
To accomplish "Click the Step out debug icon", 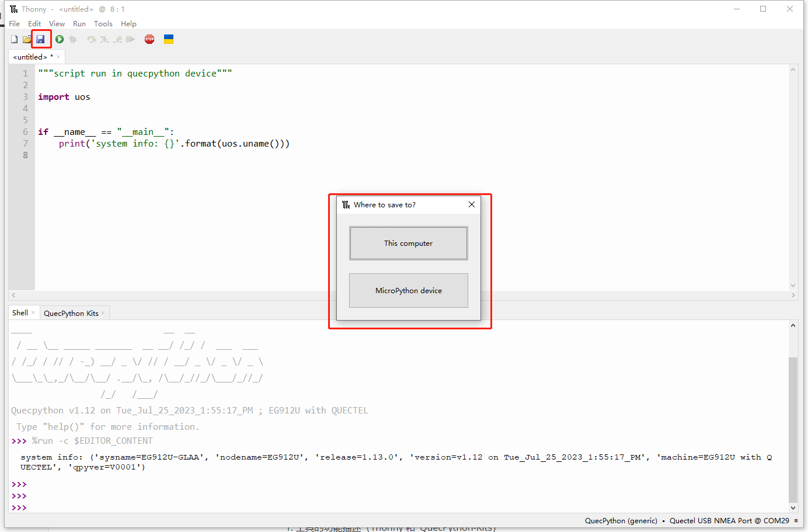I will 118,39.
